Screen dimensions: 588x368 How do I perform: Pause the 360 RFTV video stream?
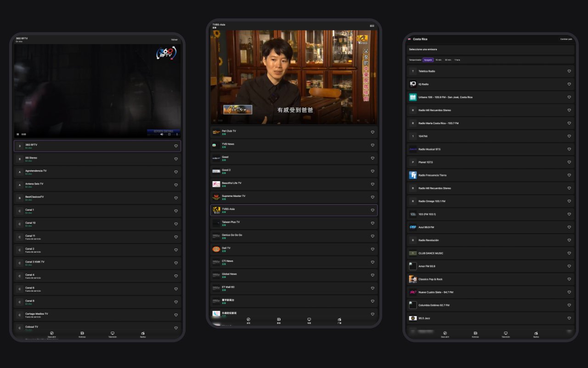coord(18,134)
